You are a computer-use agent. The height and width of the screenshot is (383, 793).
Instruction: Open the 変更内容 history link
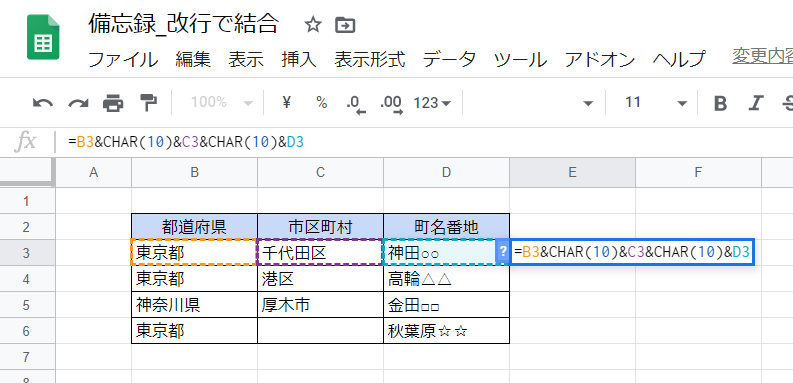[x=762, y=57]
